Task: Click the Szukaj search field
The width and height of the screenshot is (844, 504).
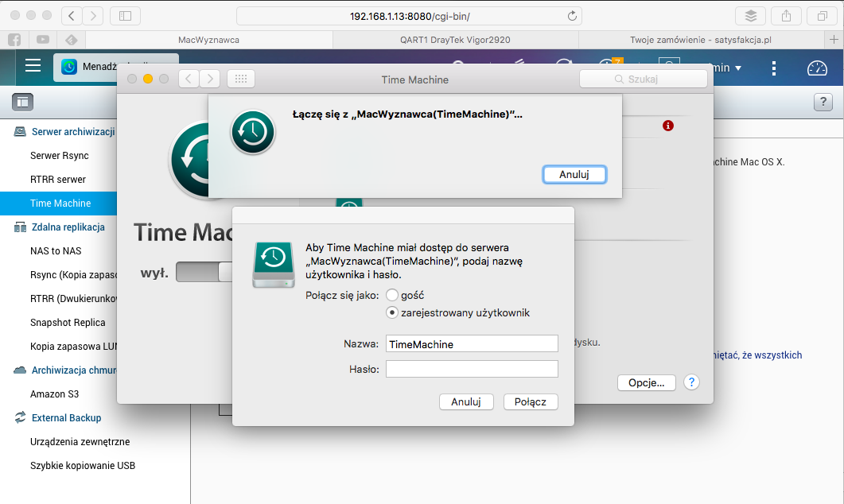Action: 644,79
